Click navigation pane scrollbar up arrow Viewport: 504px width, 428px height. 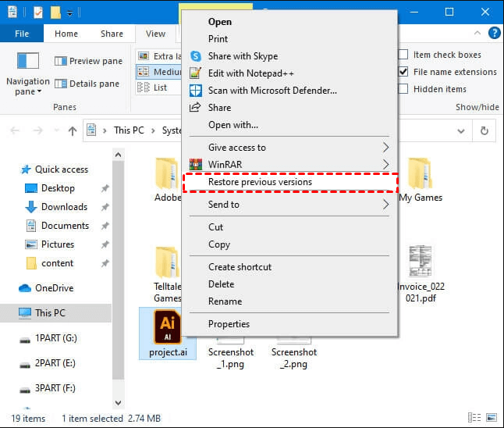(x=118, y=155)
